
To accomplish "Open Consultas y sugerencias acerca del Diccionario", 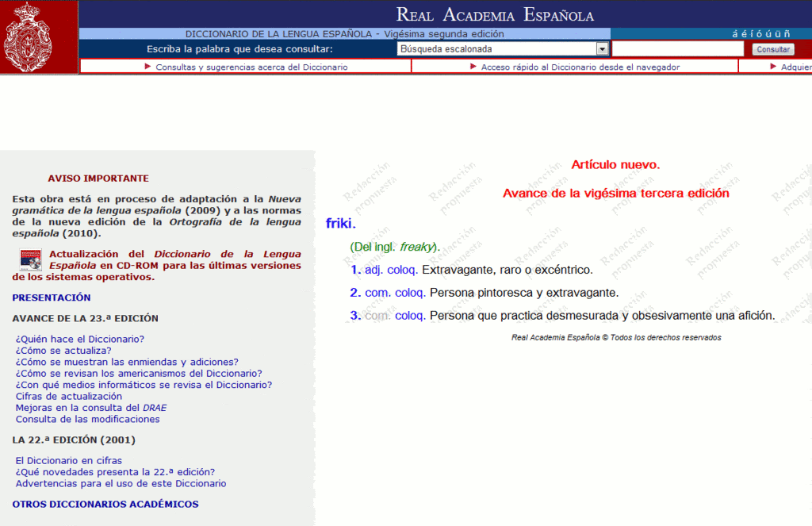I will tap(251, 67).
